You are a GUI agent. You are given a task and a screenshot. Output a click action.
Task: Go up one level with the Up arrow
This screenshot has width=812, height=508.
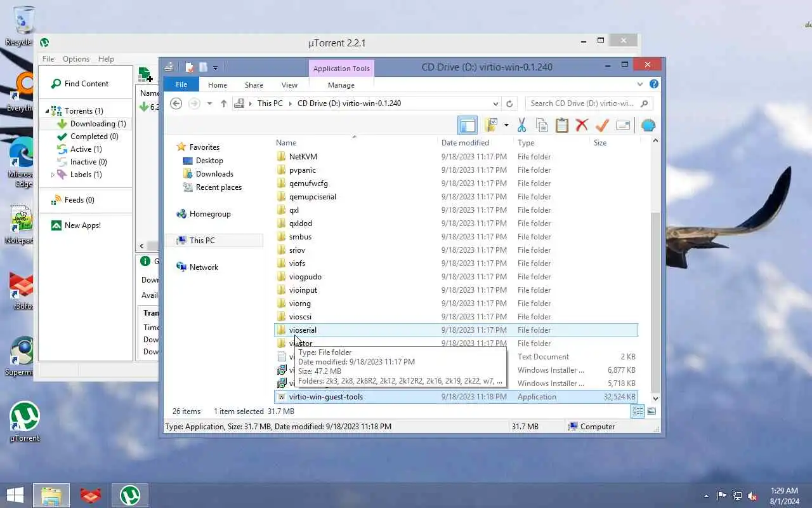224,104
